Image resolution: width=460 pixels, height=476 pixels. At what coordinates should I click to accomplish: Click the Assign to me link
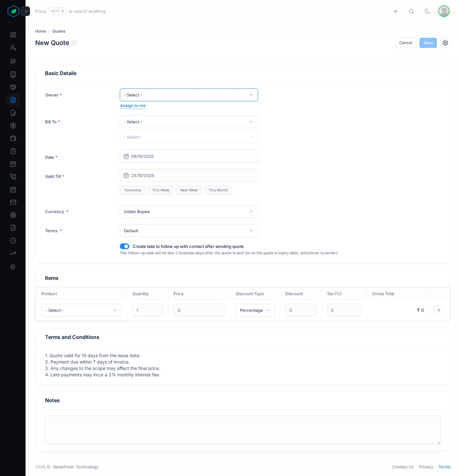(x=133, y=106)
